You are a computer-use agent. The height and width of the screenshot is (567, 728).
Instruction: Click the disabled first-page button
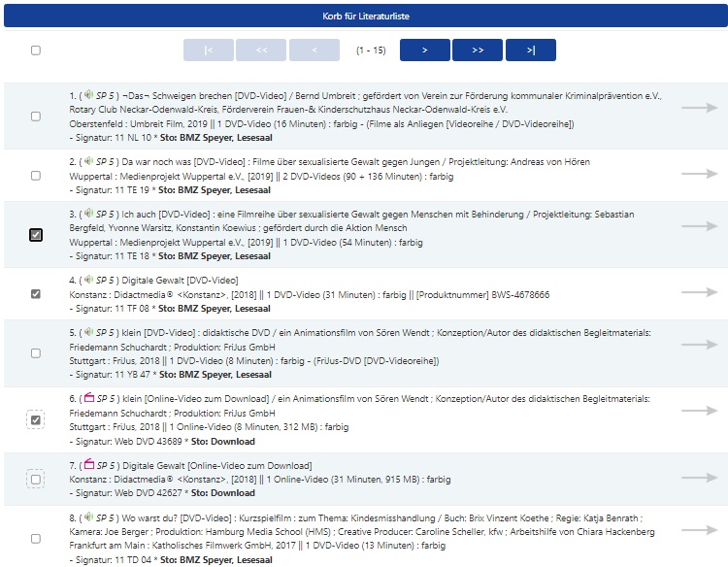209,50
